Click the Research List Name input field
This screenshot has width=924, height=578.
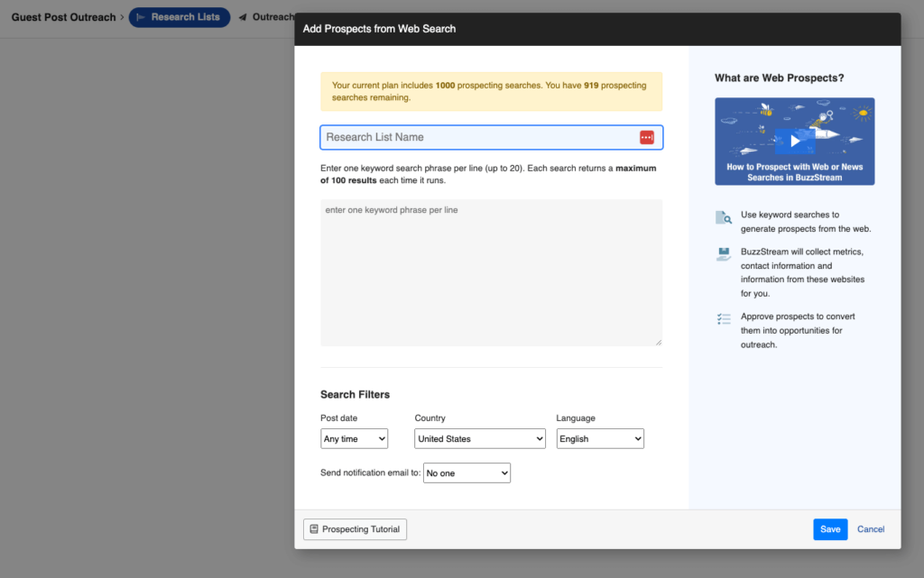click(x=478, y=137)
